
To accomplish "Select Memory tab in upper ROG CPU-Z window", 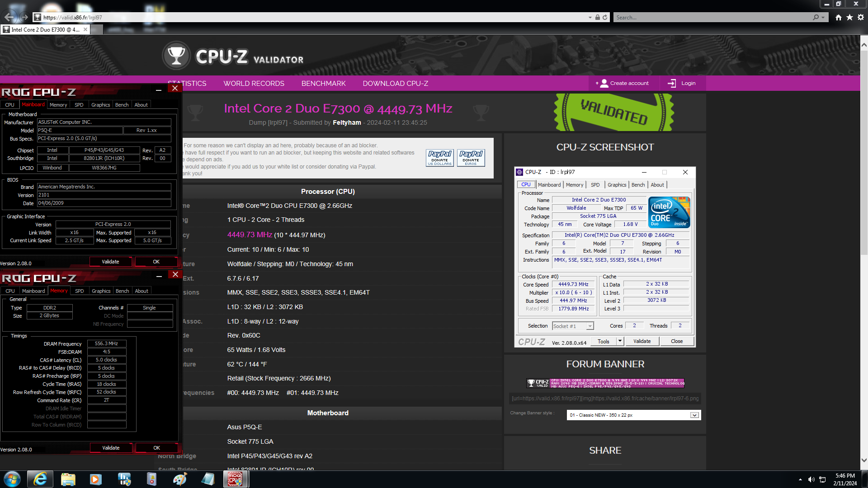I will pos(58,105).
